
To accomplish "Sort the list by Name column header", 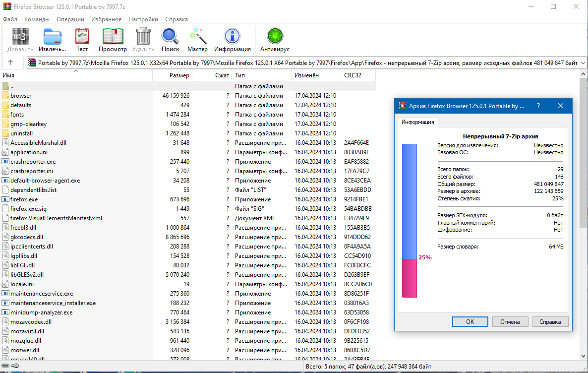I will pos(74,75).
